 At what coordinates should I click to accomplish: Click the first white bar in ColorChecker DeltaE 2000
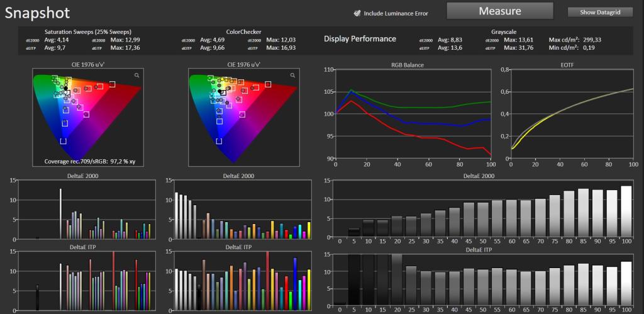click(176, 215)
